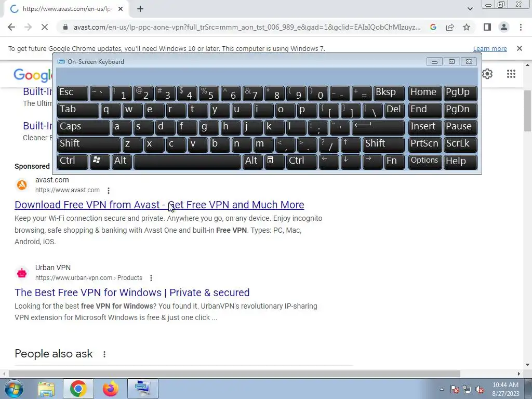Toggle right Shift on On-Screen Keyboard
This screenshot has width=532, height=399.
pyautogui.click(x=383, y=144)
